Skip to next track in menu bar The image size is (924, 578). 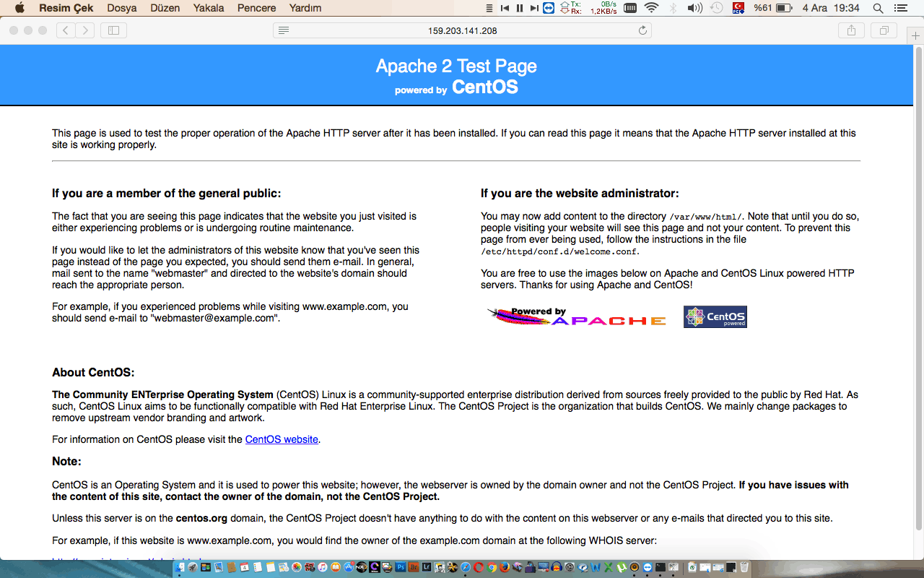pos(533,8)
